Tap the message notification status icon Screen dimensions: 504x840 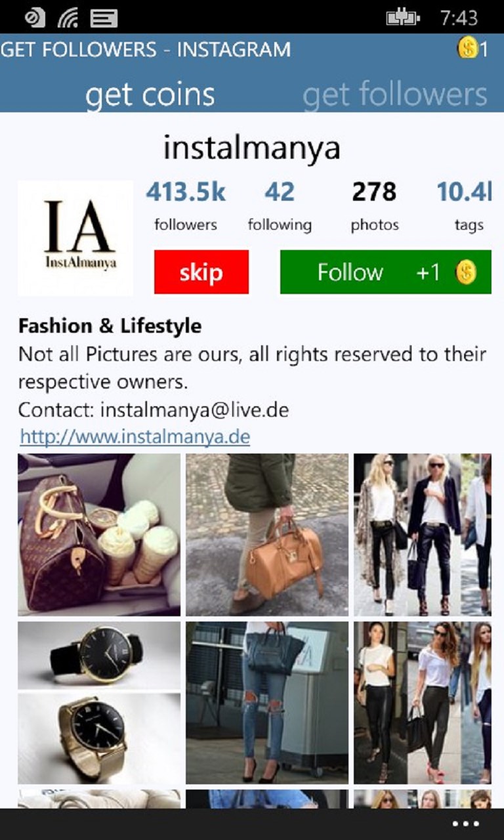(x=104, y=18)
